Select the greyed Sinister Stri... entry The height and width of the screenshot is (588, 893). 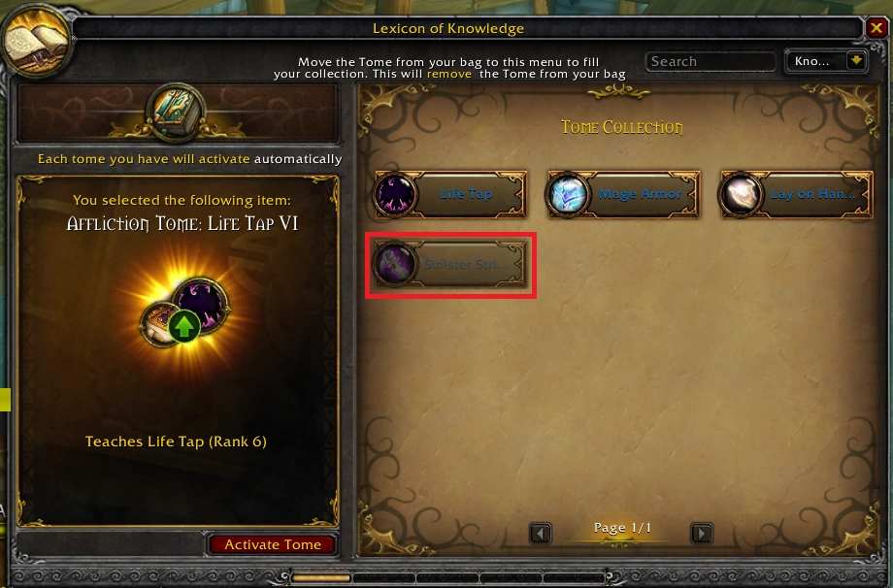[450, 264]
